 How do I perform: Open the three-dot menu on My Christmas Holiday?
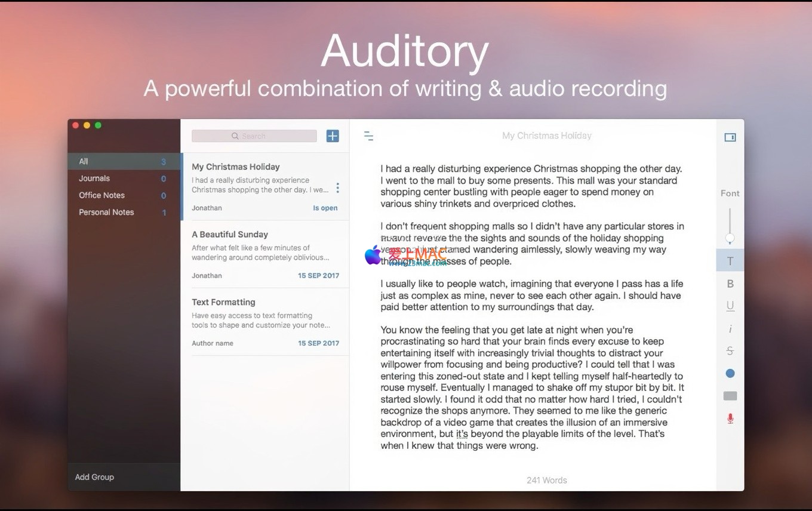(337, 188)
